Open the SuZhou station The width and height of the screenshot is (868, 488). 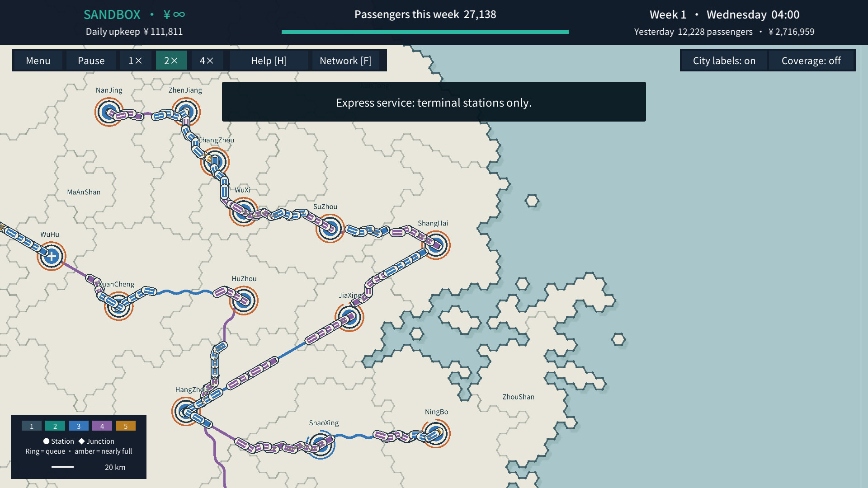(330, 228)
